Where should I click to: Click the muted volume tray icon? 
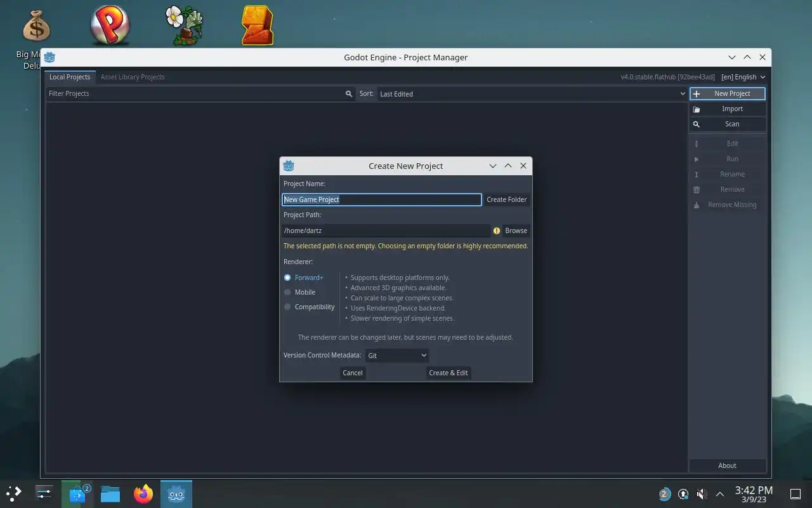point(702,494)
